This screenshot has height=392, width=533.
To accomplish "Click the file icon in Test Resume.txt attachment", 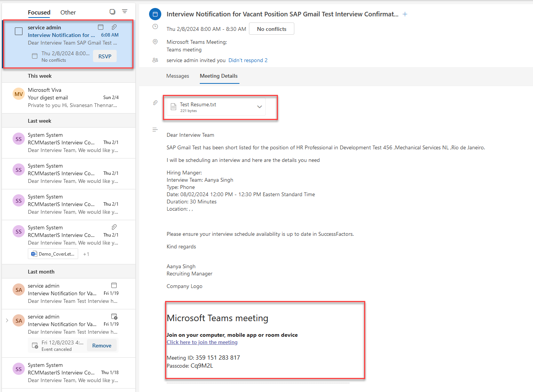I will click(x=173, y=107).
